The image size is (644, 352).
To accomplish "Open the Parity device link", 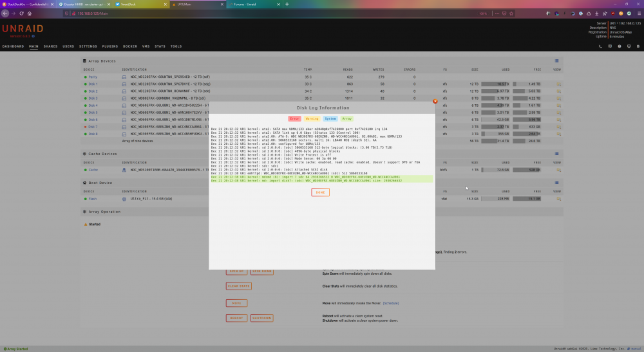I will [93, 77].
